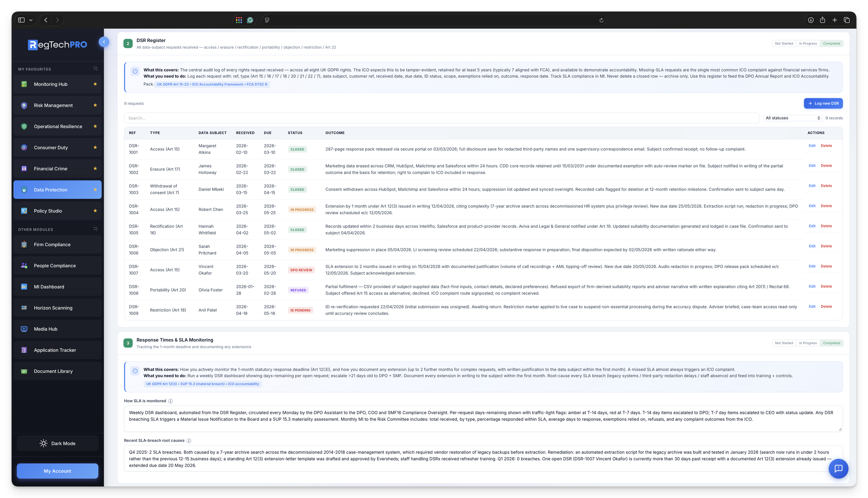This screenshot has height=498, width=868.
Task: Click the Operational Resilience icon
Action: [24, 126]
